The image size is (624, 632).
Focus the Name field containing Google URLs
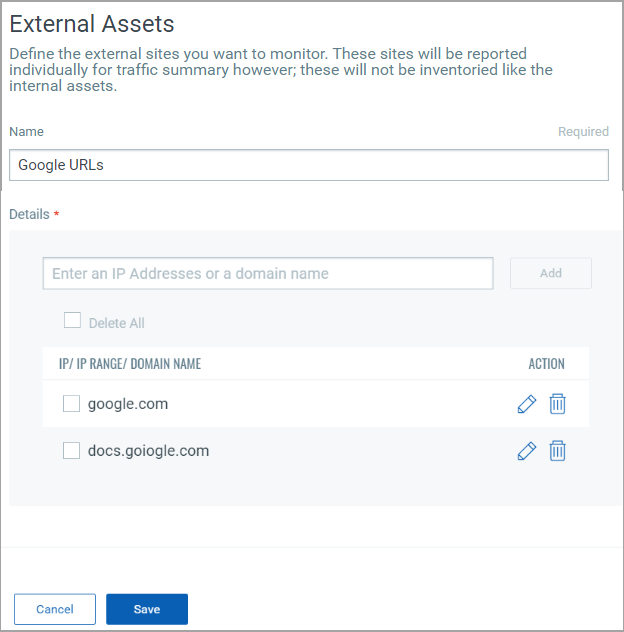point(309,165)
